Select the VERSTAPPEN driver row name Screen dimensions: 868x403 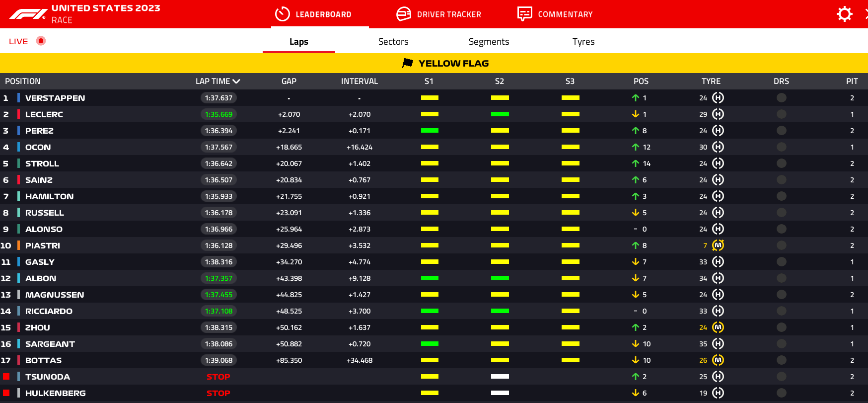55,98
